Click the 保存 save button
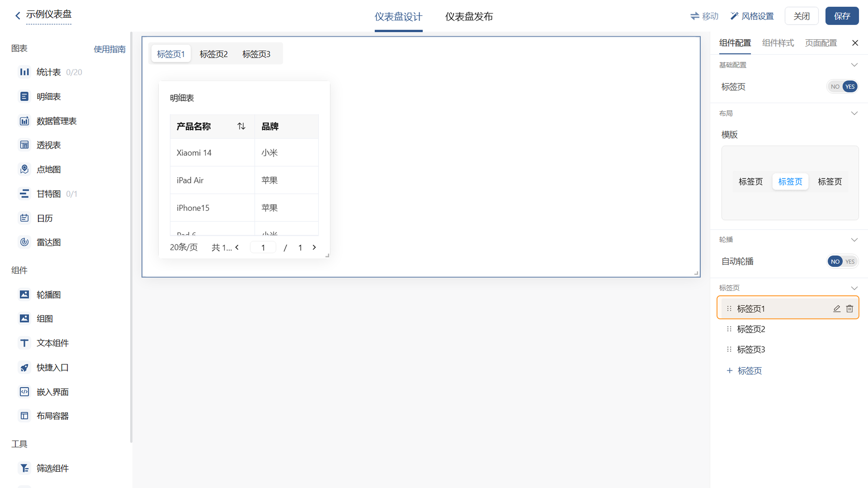868x488 pixels. [842, 16]
